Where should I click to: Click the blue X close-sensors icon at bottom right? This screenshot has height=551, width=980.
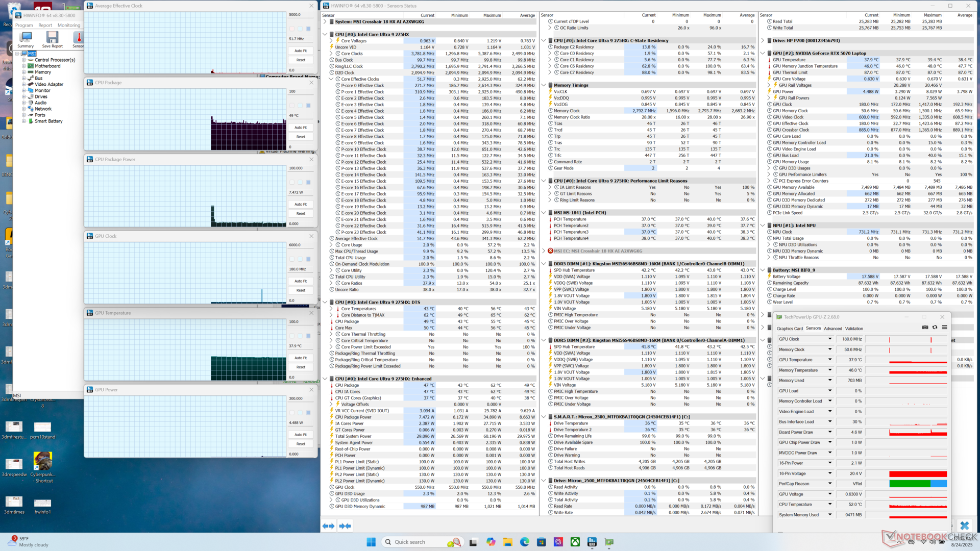point(964,525)
